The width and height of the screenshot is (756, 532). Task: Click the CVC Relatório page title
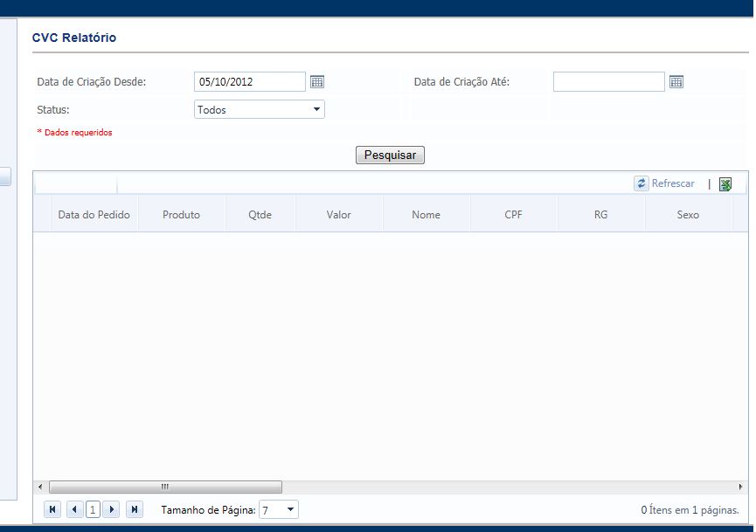tap(74, 38)
